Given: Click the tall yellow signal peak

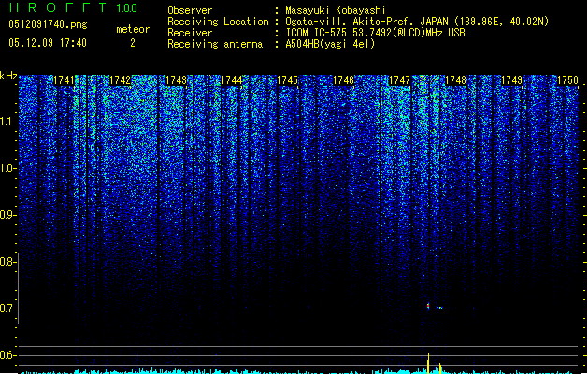Looking at the screenshot, I should 428,364.
